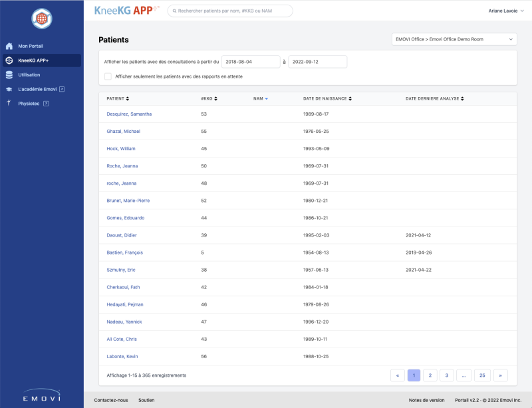Open patient Daoust, Didier
Image resolution: width=532 pixels, height=408 pixels.
pos(122,235)
